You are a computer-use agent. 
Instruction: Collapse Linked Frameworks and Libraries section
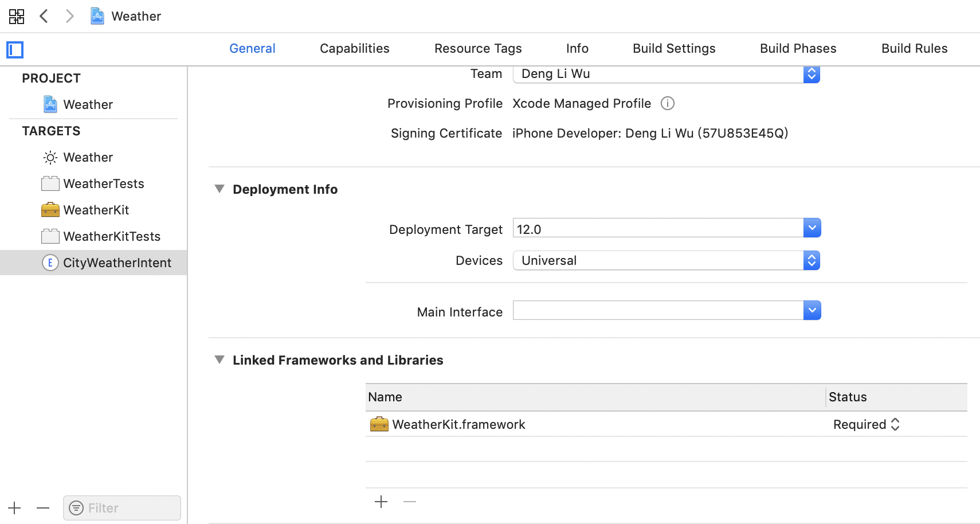tap(219, 360)
